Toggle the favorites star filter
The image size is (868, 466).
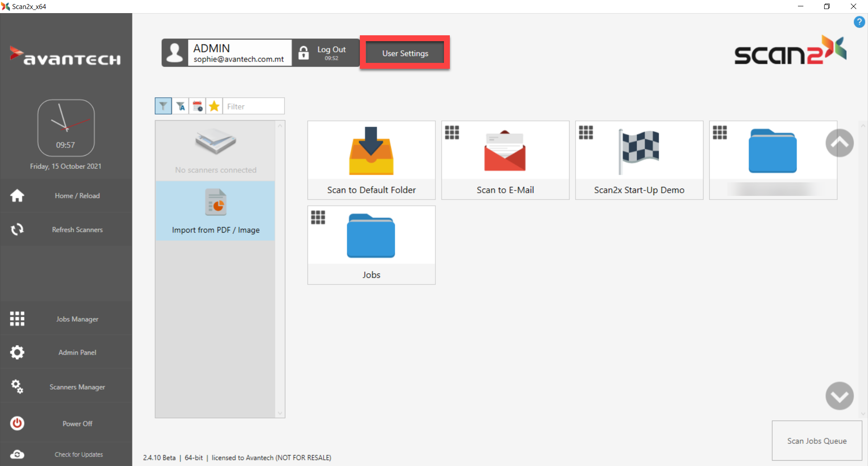214,106
